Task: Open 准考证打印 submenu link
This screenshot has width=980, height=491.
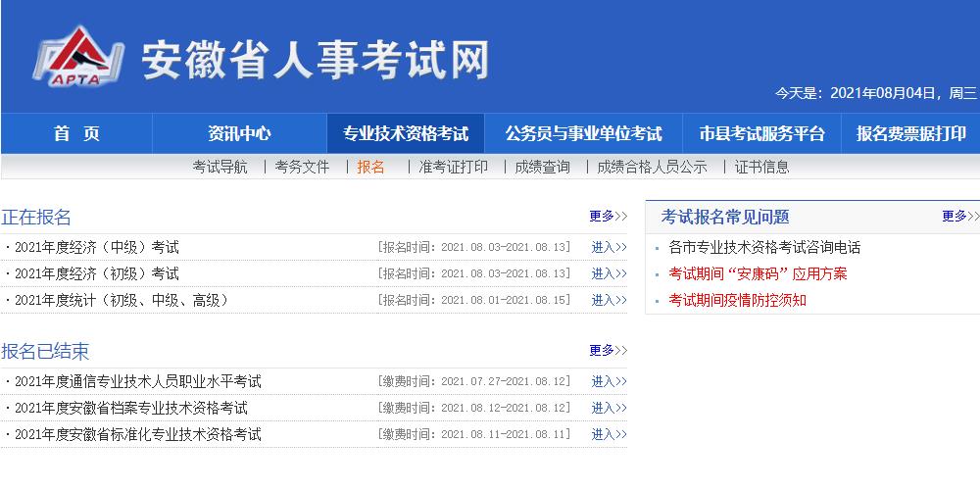Action: point(453,168)
